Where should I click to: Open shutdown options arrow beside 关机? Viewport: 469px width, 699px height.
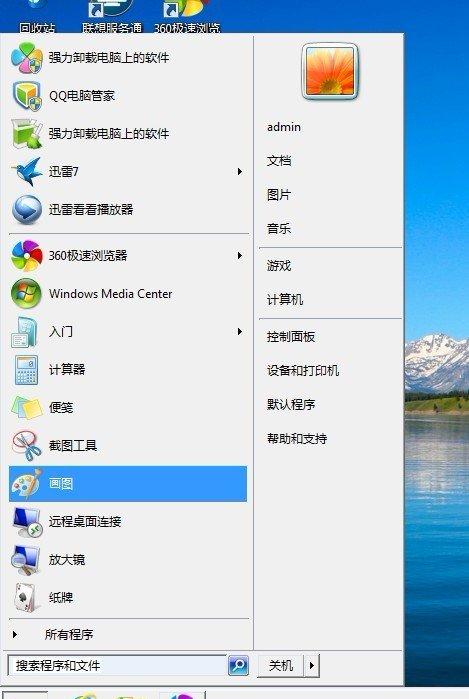[x=312, y=666]
